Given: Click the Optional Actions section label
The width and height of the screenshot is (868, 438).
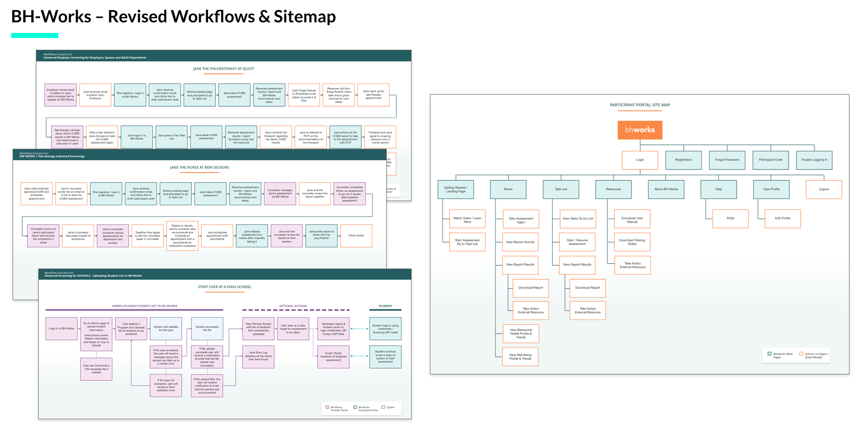Looking at the screenshot, I should (x=293, y=306).
